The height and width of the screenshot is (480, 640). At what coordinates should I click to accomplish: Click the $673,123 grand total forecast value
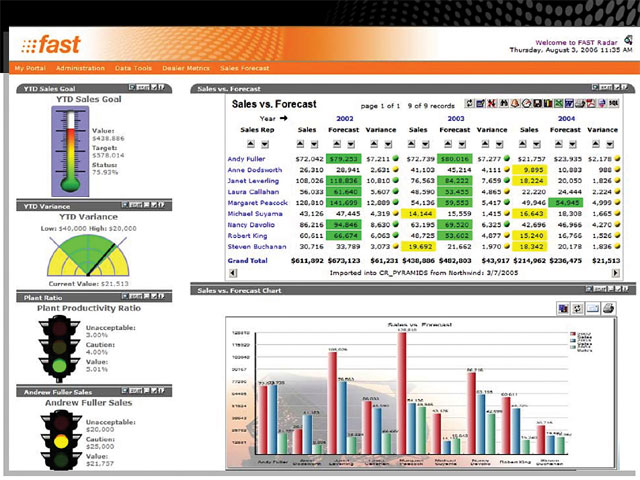[x=344, y=260]
